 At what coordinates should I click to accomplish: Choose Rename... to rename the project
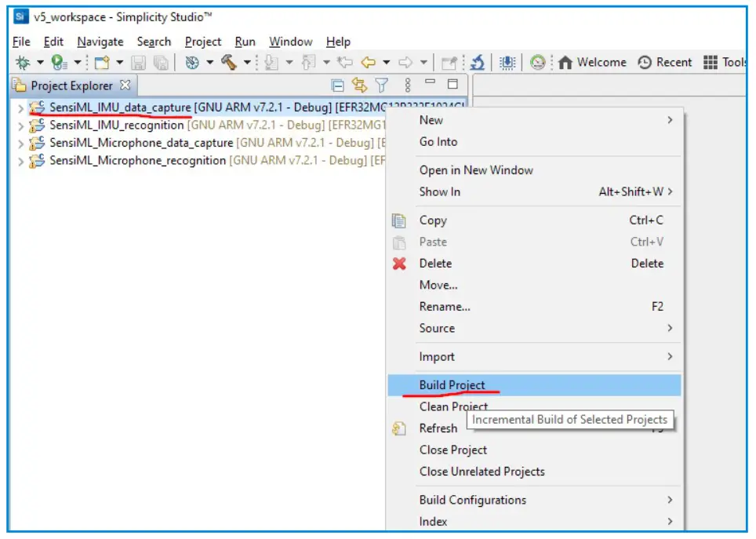(x=445, y=306)
